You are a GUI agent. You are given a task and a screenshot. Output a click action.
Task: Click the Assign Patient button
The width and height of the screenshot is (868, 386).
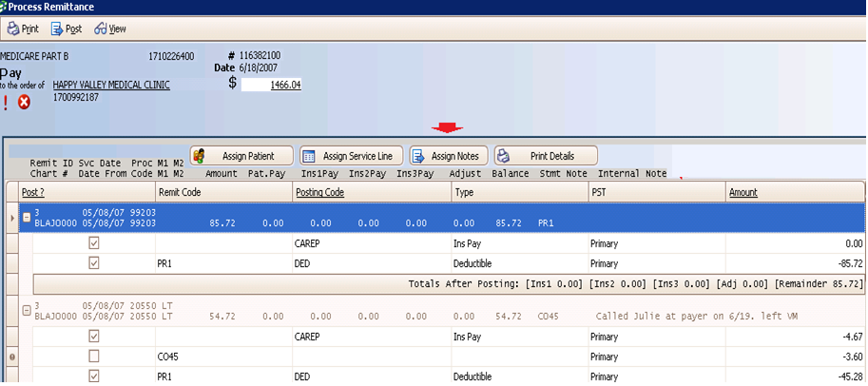241,156
